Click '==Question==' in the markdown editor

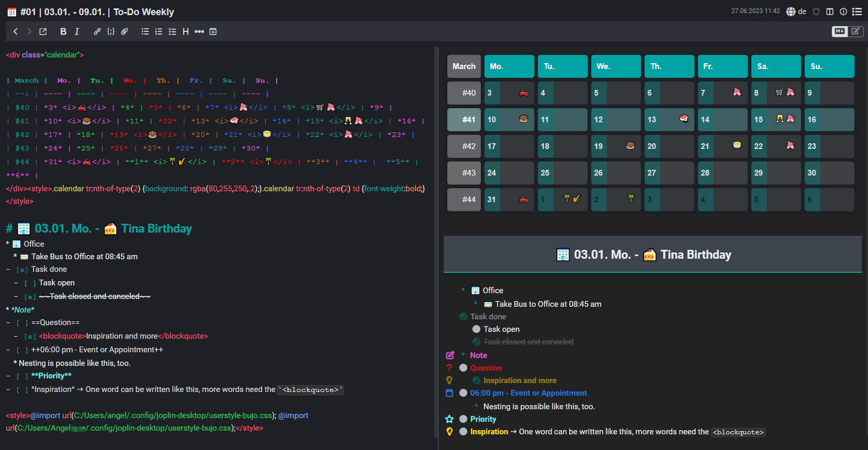(55, 322)
